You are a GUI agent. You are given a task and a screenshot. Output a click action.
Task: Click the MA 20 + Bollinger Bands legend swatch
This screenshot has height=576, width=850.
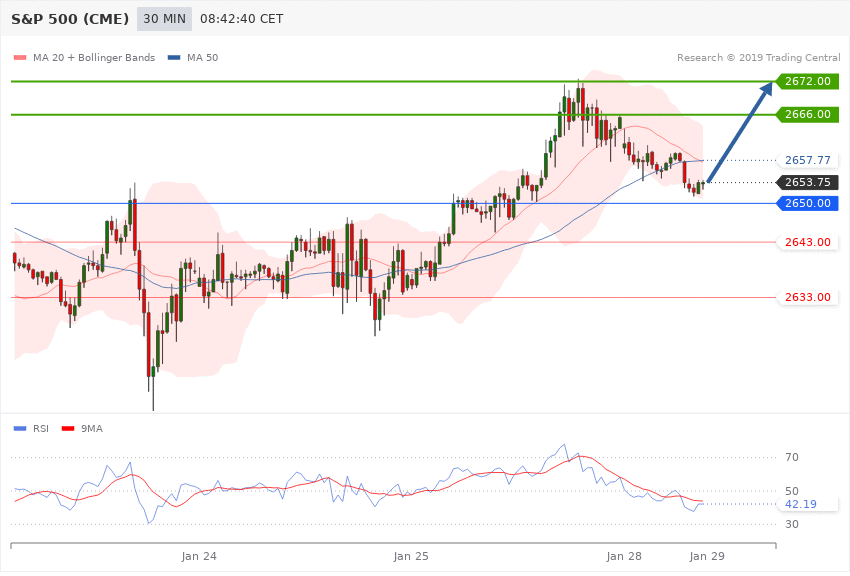[x=20, y=57]
